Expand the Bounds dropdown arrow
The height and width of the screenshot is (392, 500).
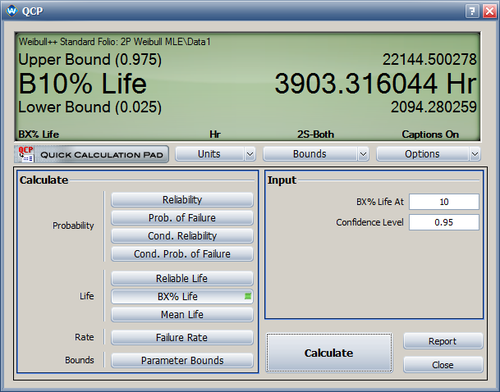pos(363,154)
